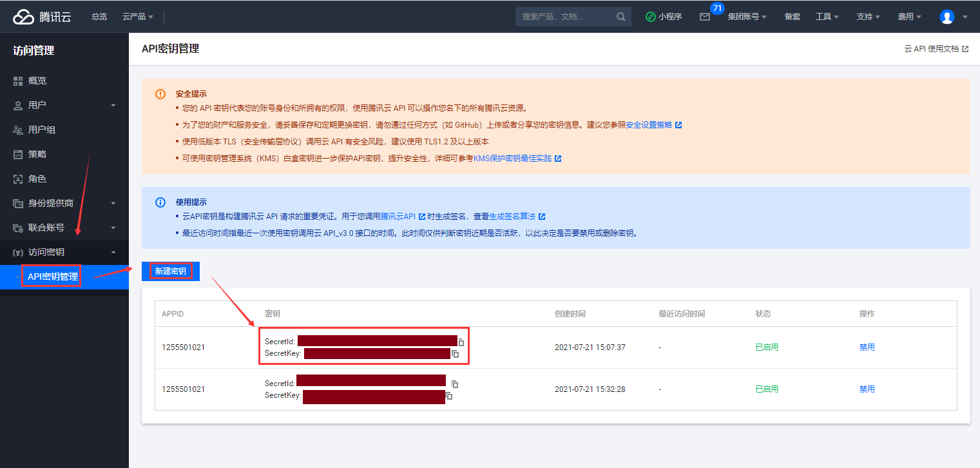Viewport: 980px width, 468px height.
Task: Disable the first API key (禁用)
Action: click(x=867, y=347)
